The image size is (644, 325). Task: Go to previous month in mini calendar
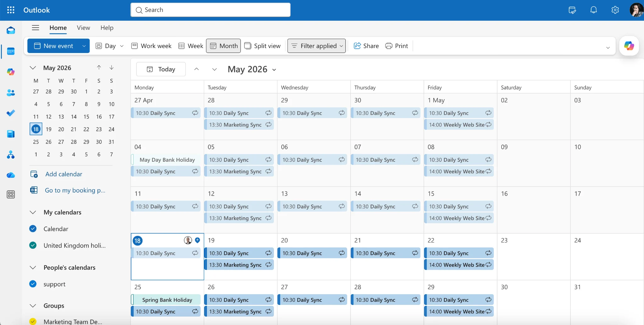[x=99, y=68]
